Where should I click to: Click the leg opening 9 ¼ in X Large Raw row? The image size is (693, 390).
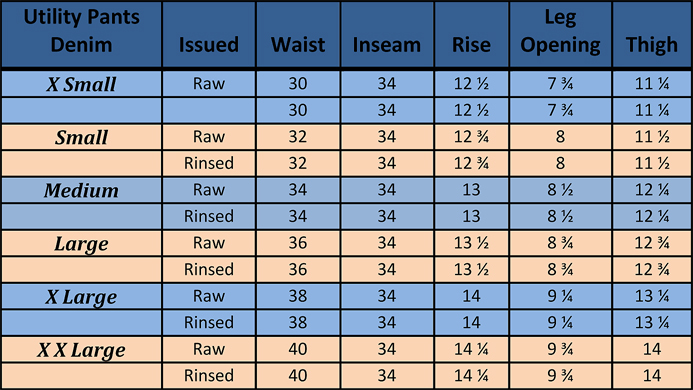[x=560, y=296]
